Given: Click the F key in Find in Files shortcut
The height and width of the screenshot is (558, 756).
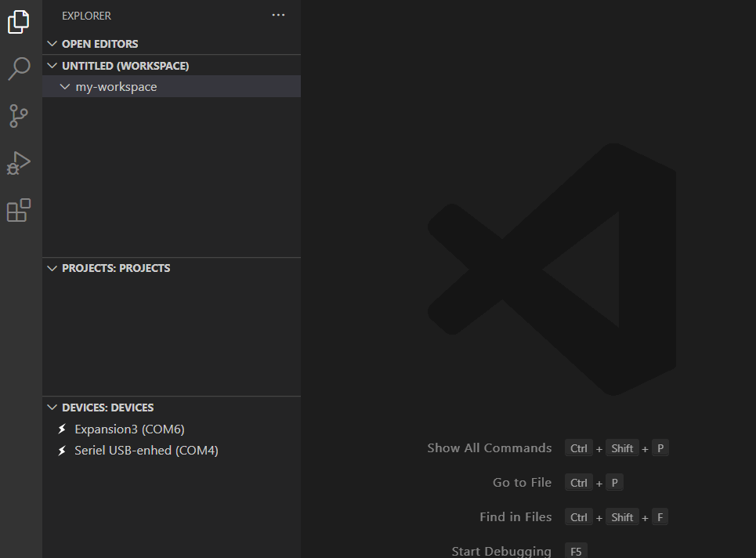Looking at the screenshot, I should [x=660, y=517].
